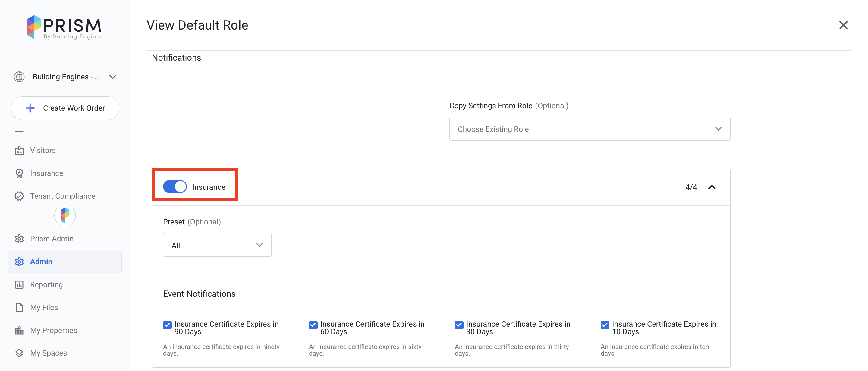Click the Reporting chart icon
The image size is (868, 371).
pyautogui.click(x=19, y=285)
